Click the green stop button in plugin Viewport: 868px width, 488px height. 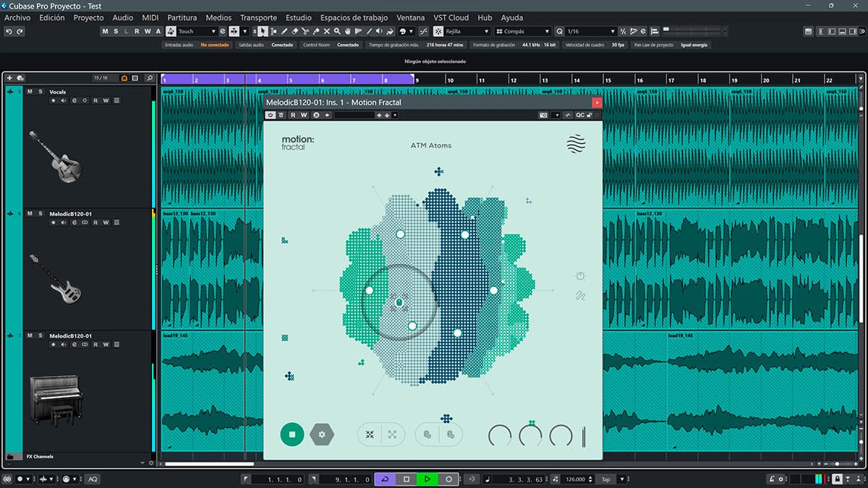point(292,435)
